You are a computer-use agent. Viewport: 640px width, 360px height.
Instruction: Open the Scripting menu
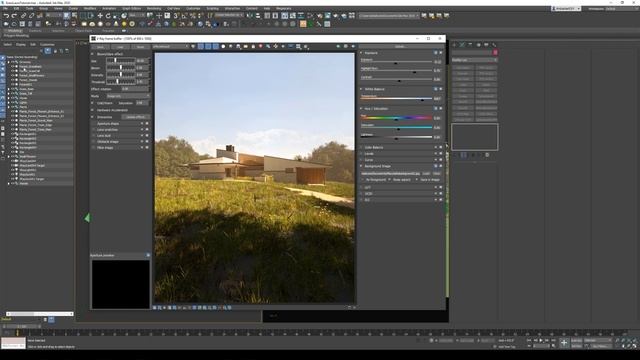coord(212,9)
